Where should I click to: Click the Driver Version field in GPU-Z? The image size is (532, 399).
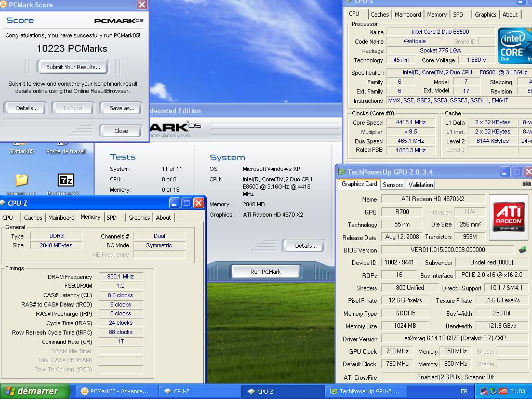pos(455,338)
